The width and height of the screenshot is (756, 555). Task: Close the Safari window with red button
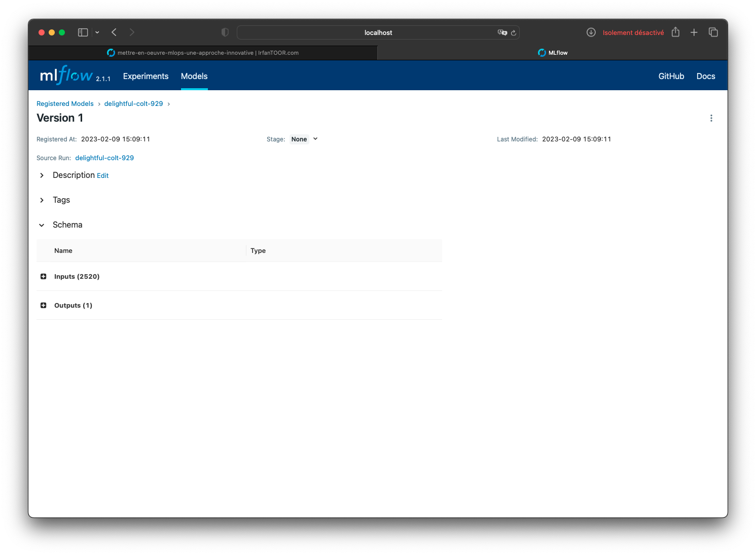click(42, 32)
